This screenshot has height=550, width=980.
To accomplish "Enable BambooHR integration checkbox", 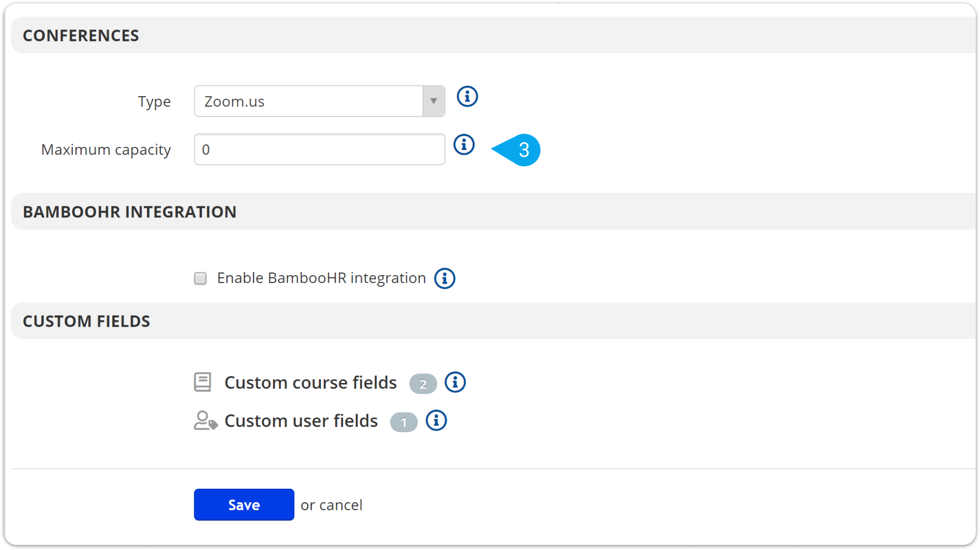I will click(200, 279).
